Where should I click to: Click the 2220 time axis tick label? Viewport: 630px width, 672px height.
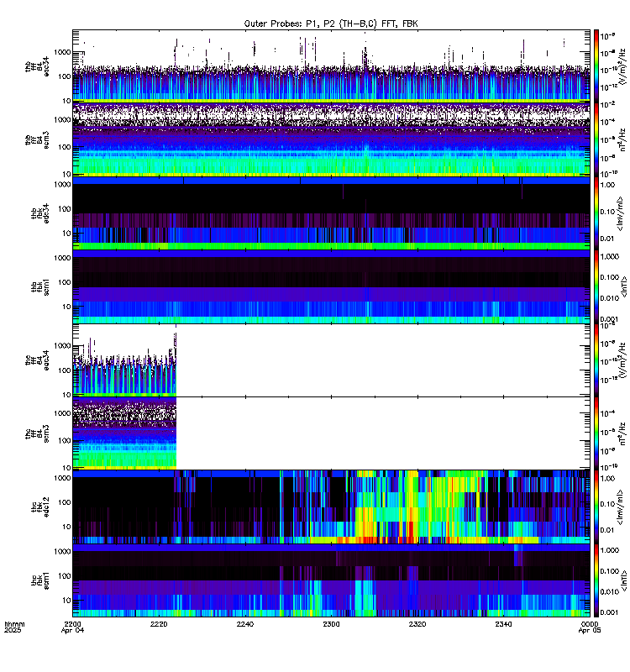[159, 624]
